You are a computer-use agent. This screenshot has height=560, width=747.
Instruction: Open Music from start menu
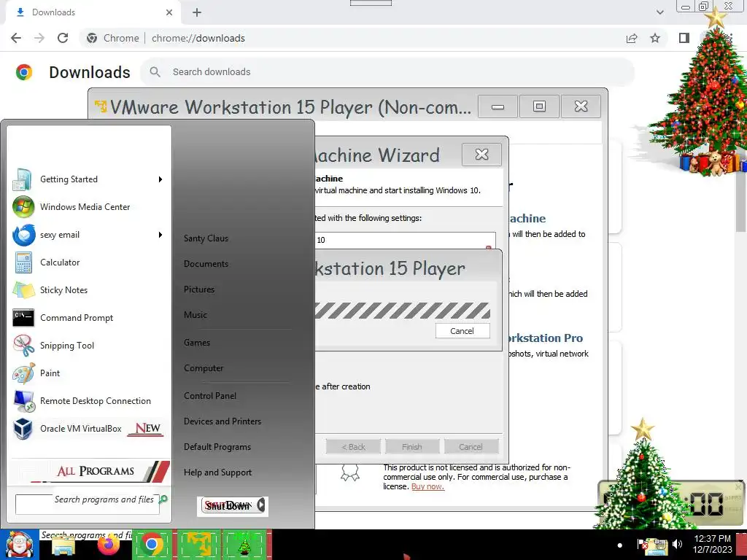coord(196,315)
